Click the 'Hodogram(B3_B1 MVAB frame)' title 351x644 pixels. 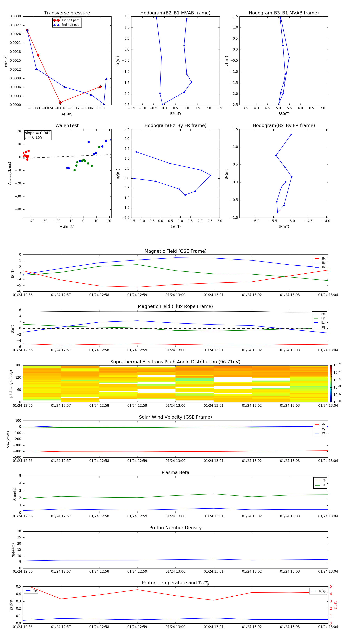[x=284, y=13]
